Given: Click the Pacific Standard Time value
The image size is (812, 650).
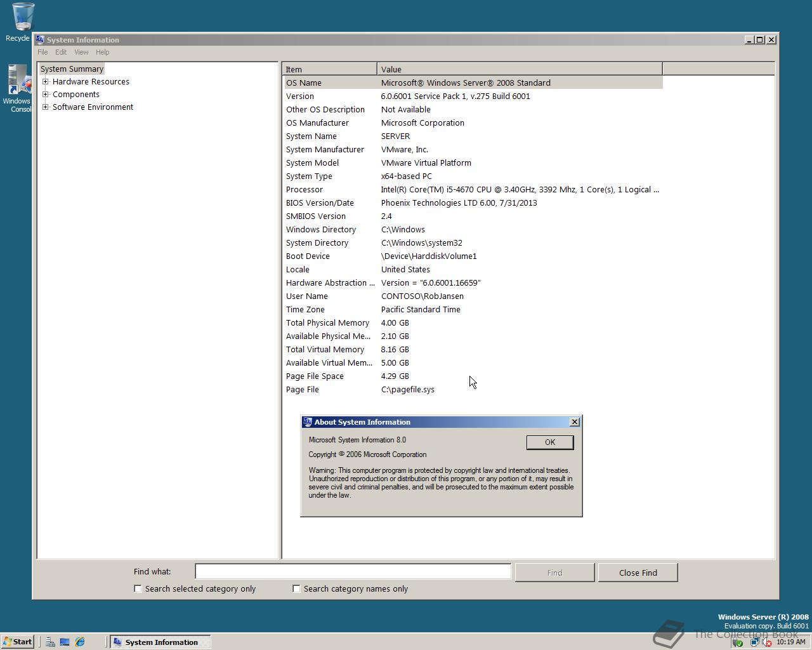Looking at the screenshot, I should point(421,310).
